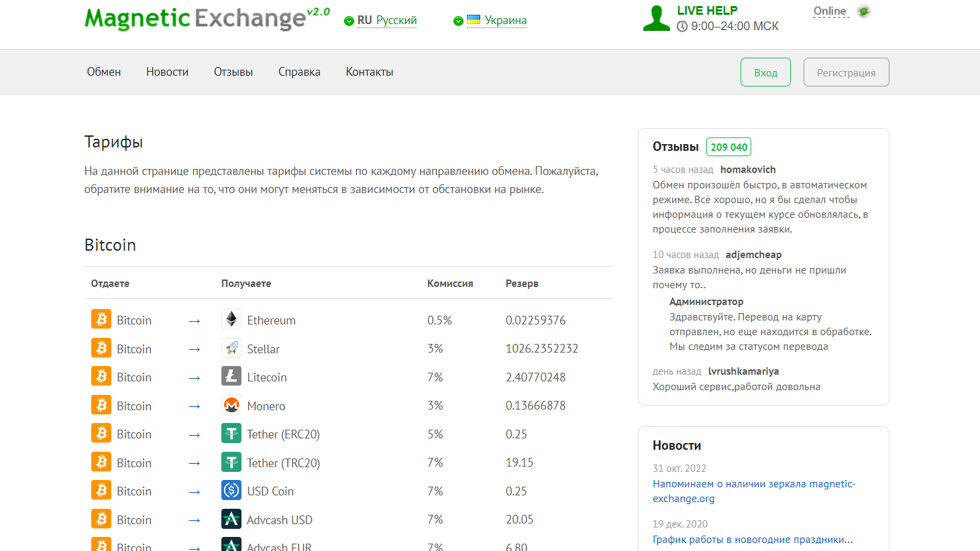Select the Monero currency name

click(266, 406)
